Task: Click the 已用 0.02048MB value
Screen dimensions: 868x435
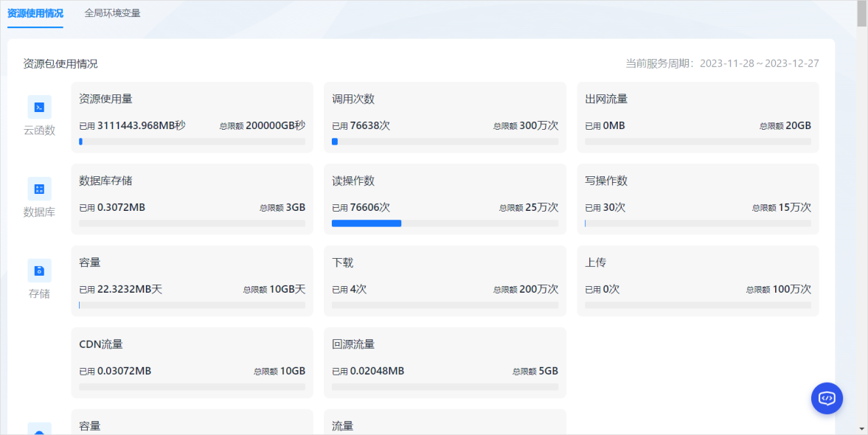Action: click(x=368, y=371)
